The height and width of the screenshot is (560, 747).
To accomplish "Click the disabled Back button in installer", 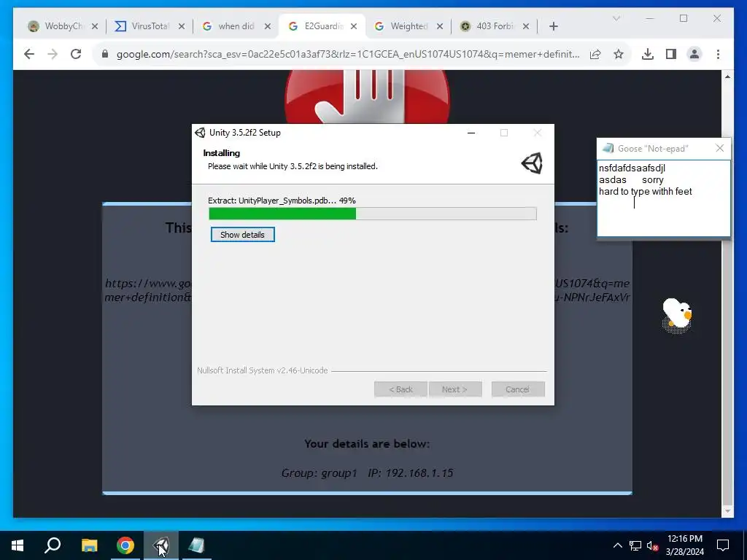I will pyautogui.click(x=400, y=389).
